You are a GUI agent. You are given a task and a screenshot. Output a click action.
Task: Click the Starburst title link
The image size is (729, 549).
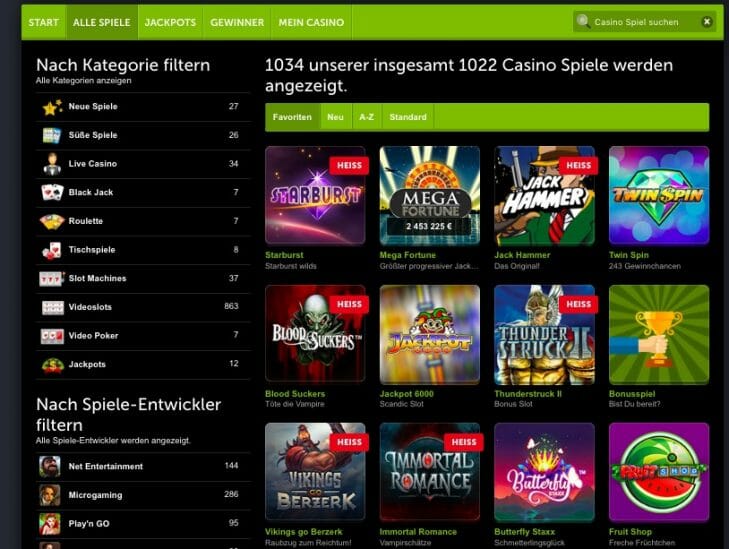(284, 255)
